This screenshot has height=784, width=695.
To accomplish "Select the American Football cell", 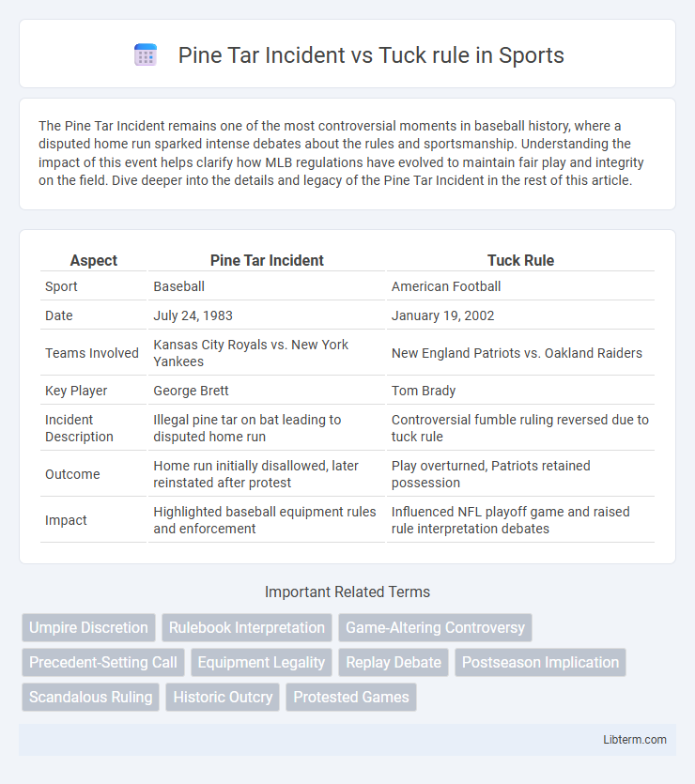I will tap(520, 286).
